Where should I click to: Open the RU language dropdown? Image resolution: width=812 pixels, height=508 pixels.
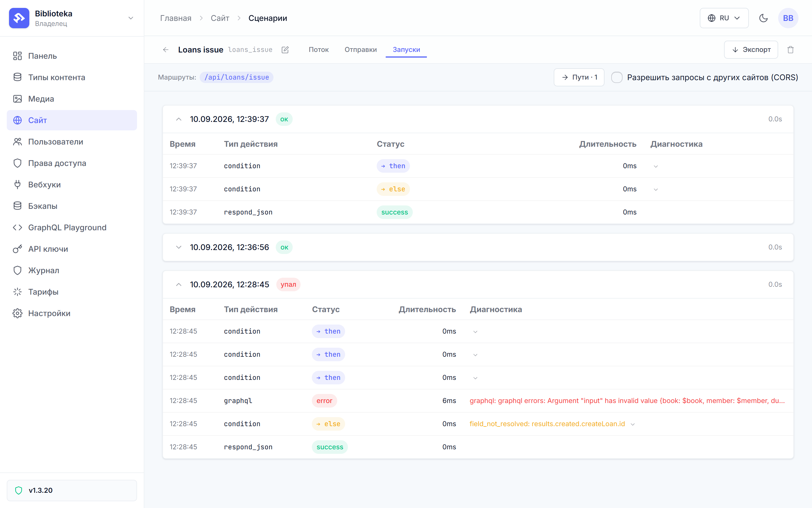pos(724,18)
